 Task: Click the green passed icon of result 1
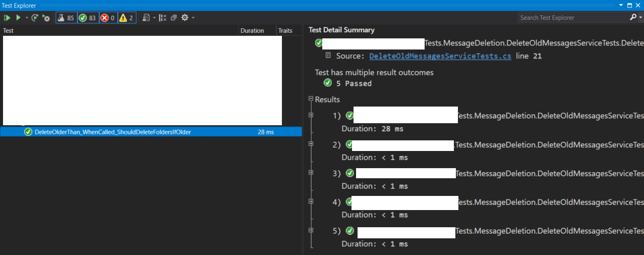coord(349,116)
